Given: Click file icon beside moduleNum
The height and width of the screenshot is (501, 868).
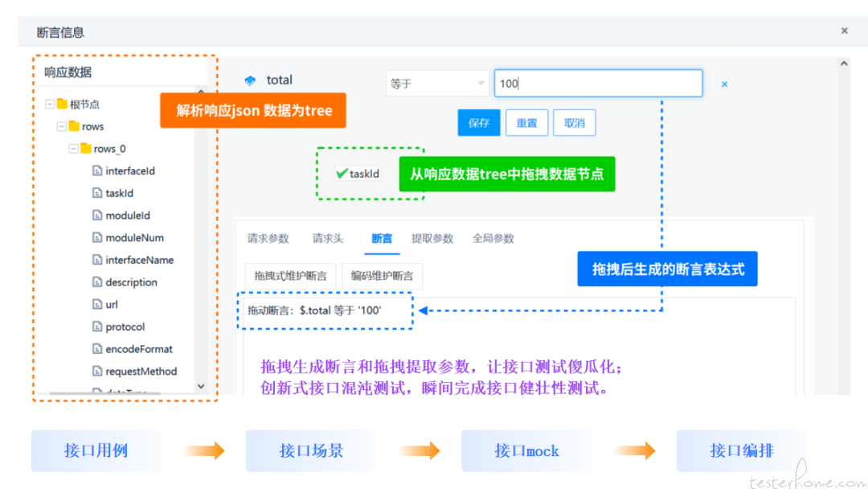Looking at the screenshot, I should pyautogui.click(x=97, y=237).
